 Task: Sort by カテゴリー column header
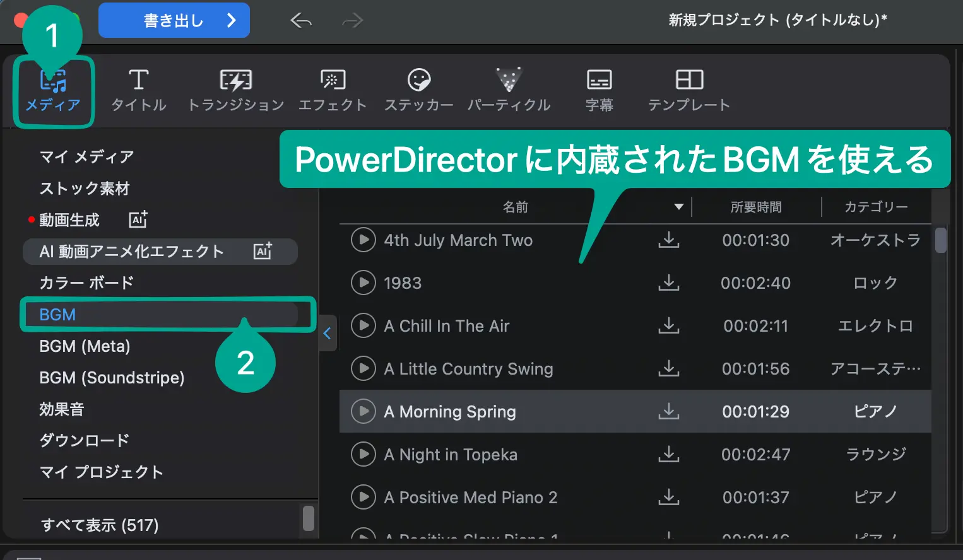coord(876,207)
